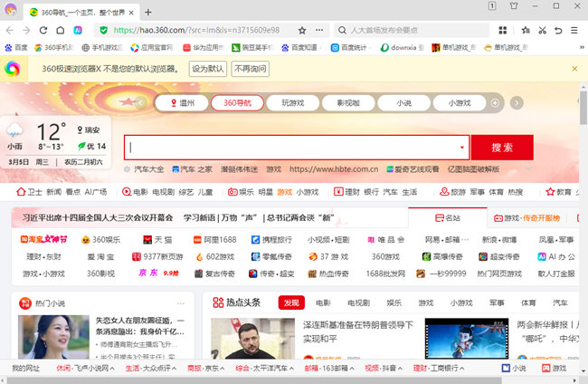The image size is (588, 384).
Task: Select the 游戏·传奇开服榜 tab
Action: click(526, 218)
